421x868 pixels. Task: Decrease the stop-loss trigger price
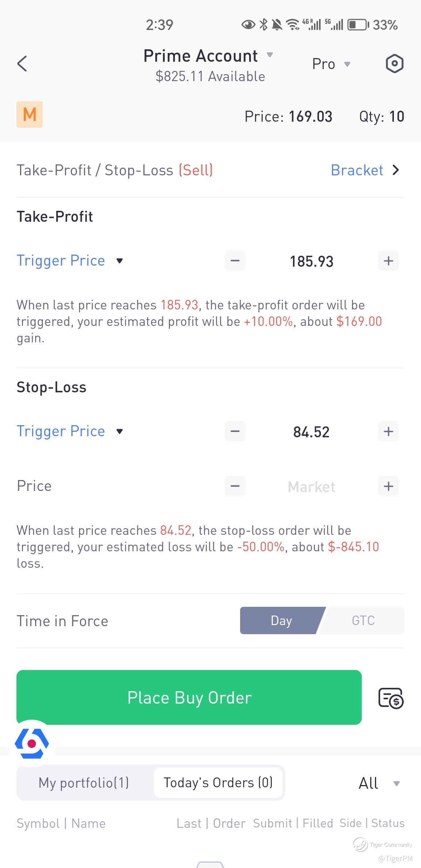[235, 431]
